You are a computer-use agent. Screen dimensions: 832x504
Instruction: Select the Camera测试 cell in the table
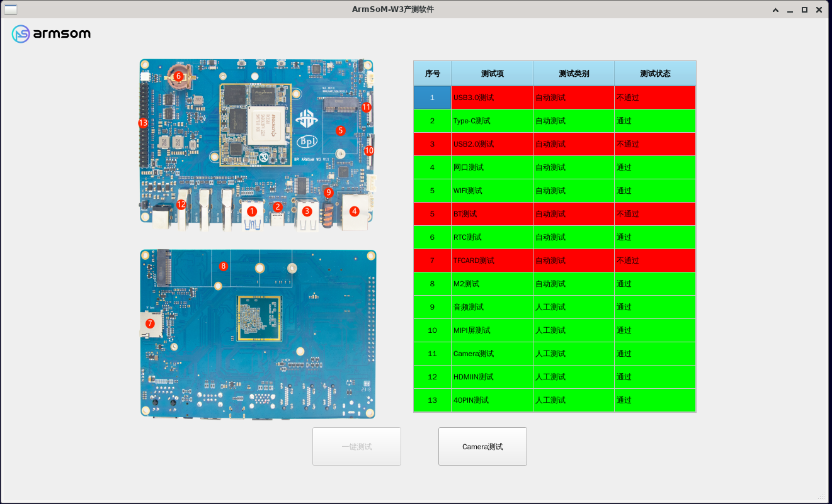tap(493, 354)
